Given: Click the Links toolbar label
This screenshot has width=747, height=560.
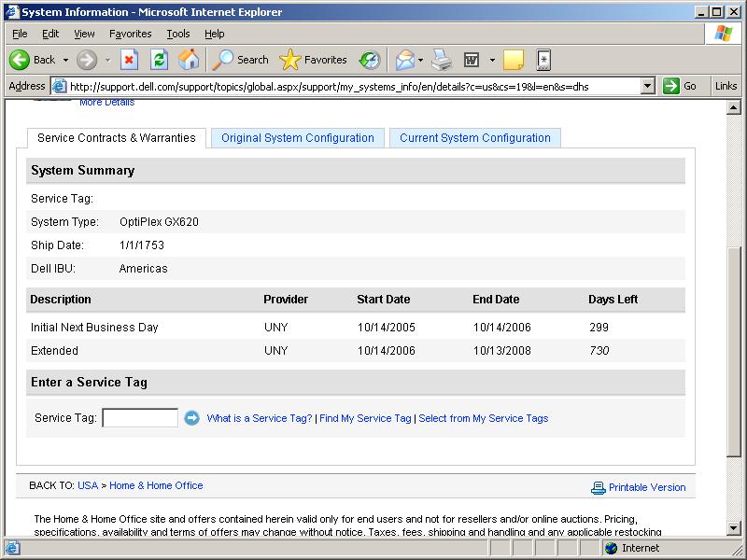Looking at the screenshot, I should [726, 86].
